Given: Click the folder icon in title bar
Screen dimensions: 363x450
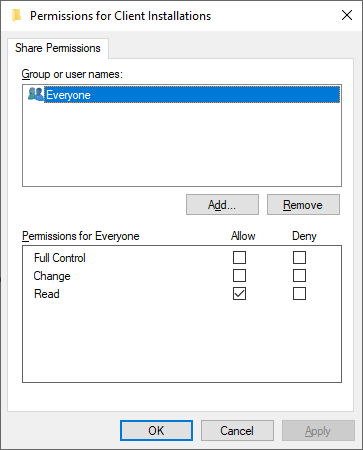Looking at the screenshot, I should 16,15.
